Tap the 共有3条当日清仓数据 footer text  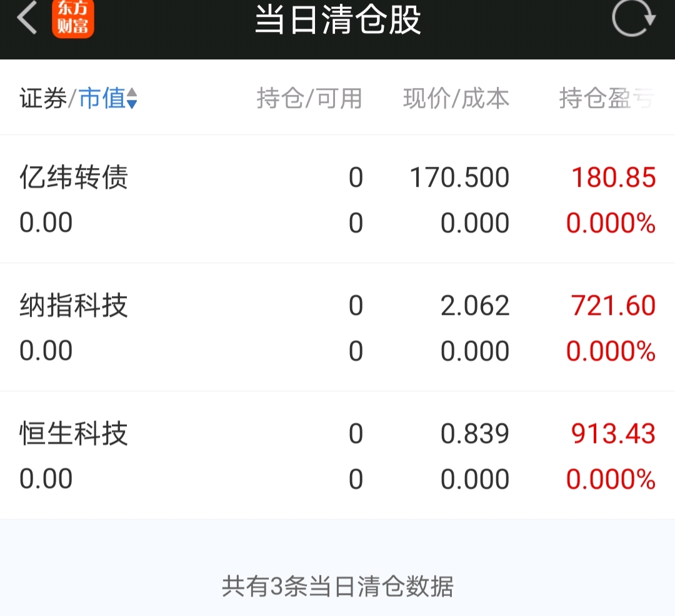point(337,586)
